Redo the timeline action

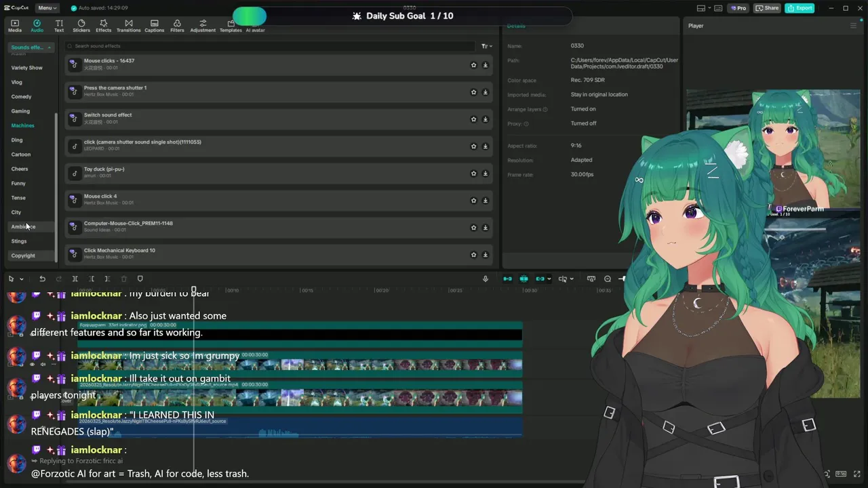58,279
